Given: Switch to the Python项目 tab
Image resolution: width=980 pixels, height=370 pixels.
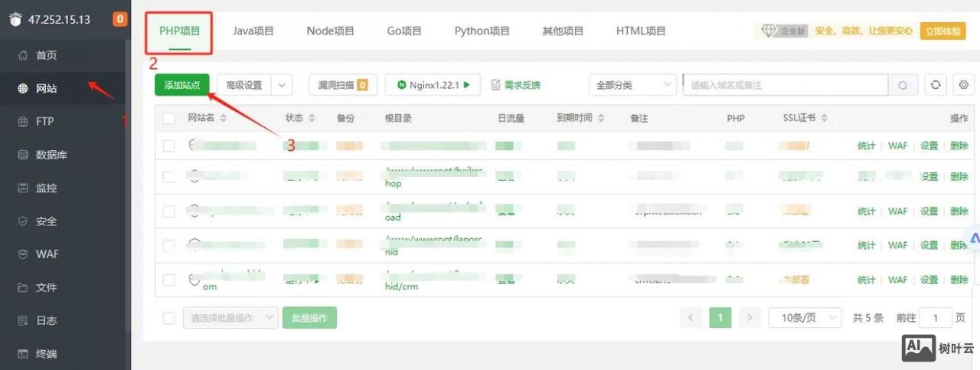Looking at the screenshot, I should 482,31.
